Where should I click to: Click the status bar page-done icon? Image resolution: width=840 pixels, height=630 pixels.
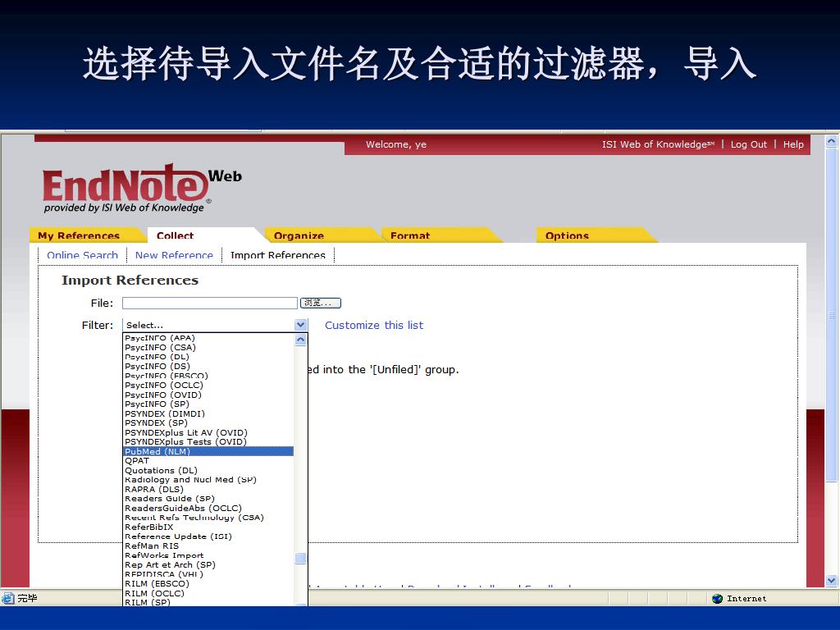coord(8,598)
